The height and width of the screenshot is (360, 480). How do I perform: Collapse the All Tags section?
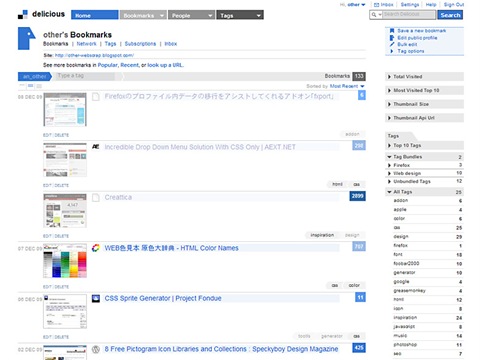(x=424, y=192)
